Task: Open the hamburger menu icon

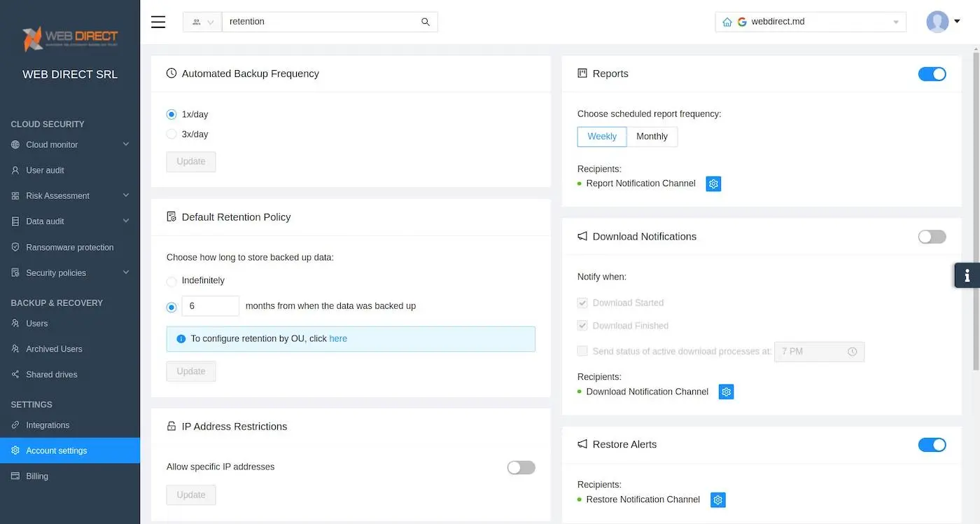Action: 158,22
